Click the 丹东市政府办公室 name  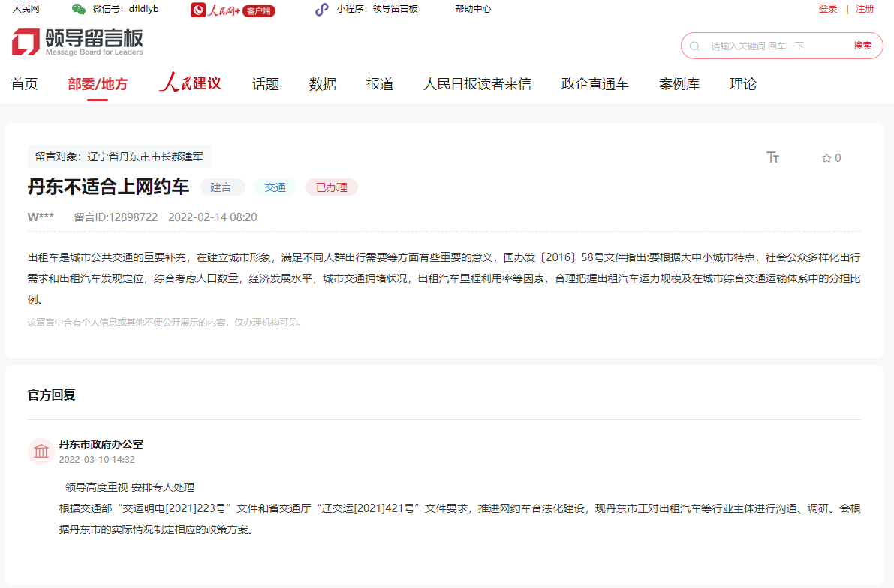click(x=101, y=444)
